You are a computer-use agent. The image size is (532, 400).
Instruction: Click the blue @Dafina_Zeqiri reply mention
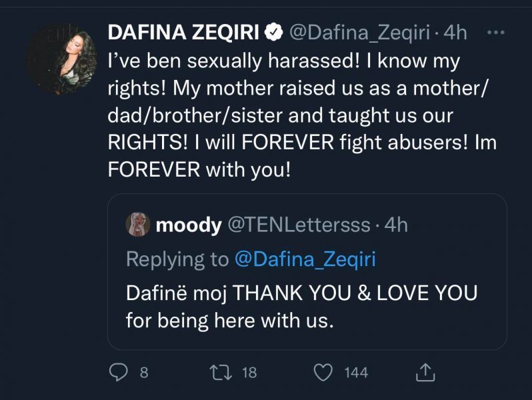(x=305, y=259)
